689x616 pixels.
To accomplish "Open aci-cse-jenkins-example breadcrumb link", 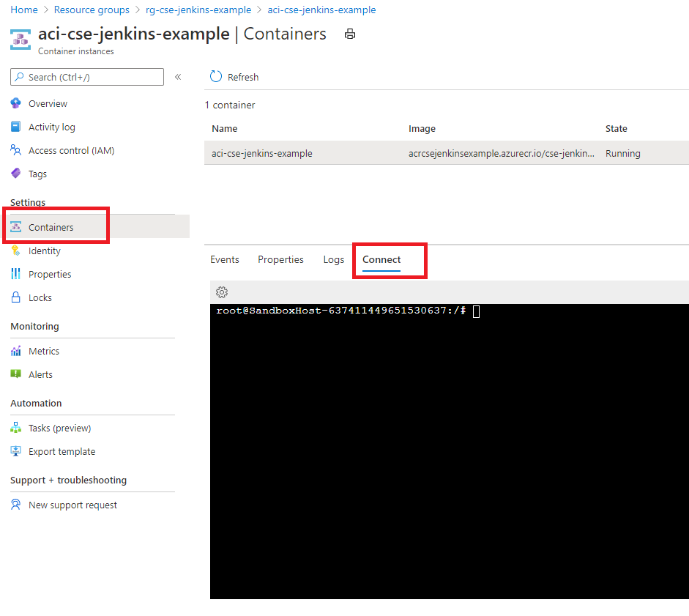I will tap(321, 10).
